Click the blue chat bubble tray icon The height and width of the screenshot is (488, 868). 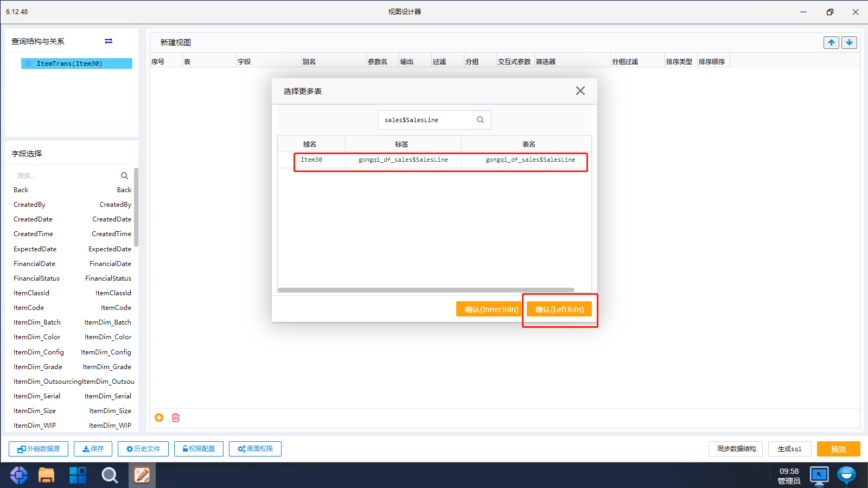pyautogui.click(x=846, y=476)
